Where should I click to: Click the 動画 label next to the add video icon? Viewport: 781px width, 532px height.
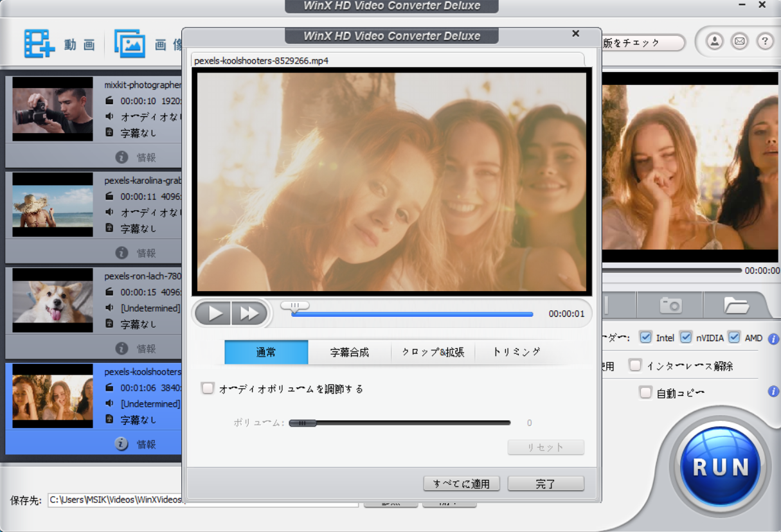click(80, 44)
